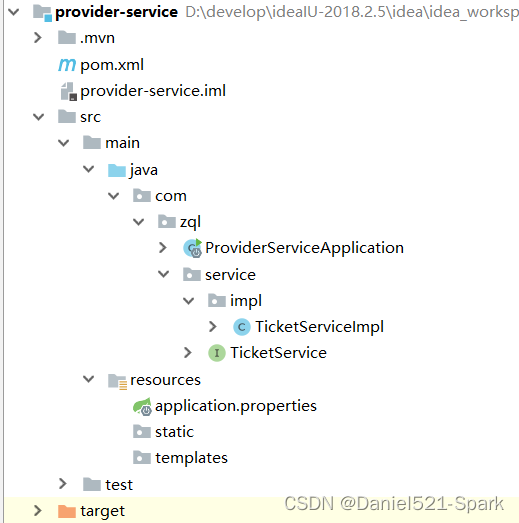The width and height of the screenshot is (519, 523).
Task: Collapse the java source folder
Action: click(88, 169)
